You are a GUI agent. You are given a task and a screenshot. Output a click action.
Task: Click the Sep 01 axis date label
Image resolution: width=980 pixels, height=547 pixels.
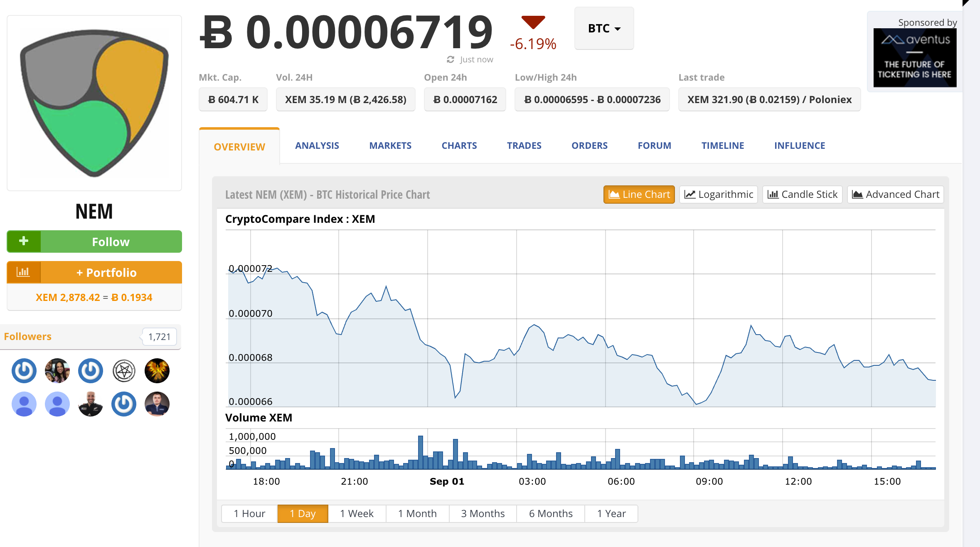coord(447,481)
